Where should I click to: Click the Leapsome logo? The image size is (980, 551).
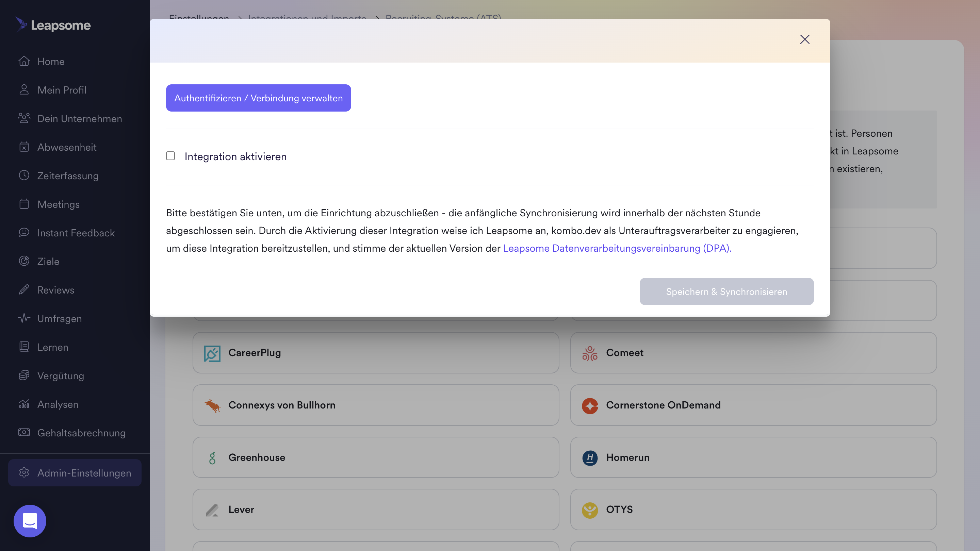coord(53,25)
